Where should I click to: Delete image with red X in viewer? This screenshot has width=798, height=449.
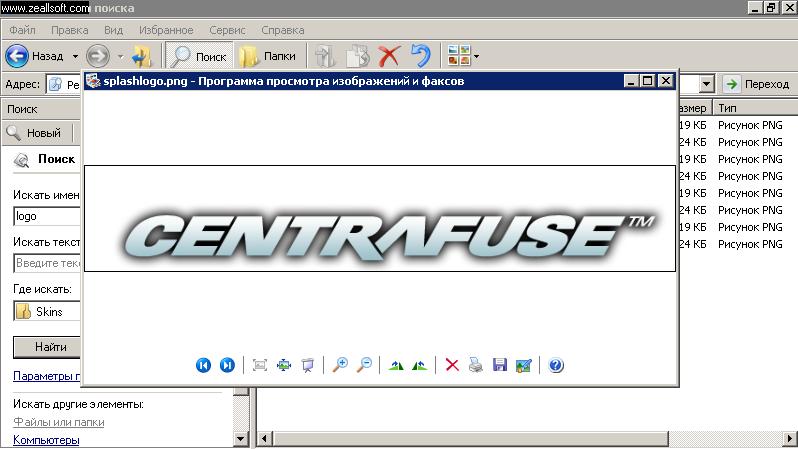(452, 365)
